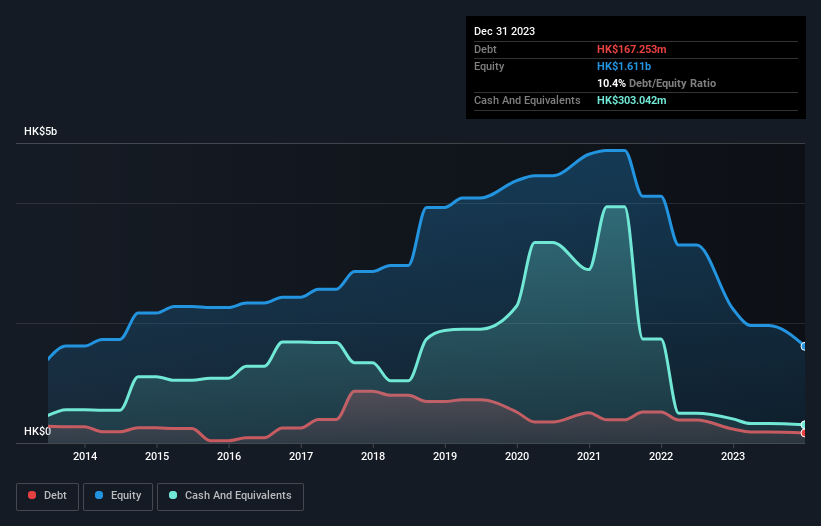Click the HK$303.042m cash value

tap(631, 100)
